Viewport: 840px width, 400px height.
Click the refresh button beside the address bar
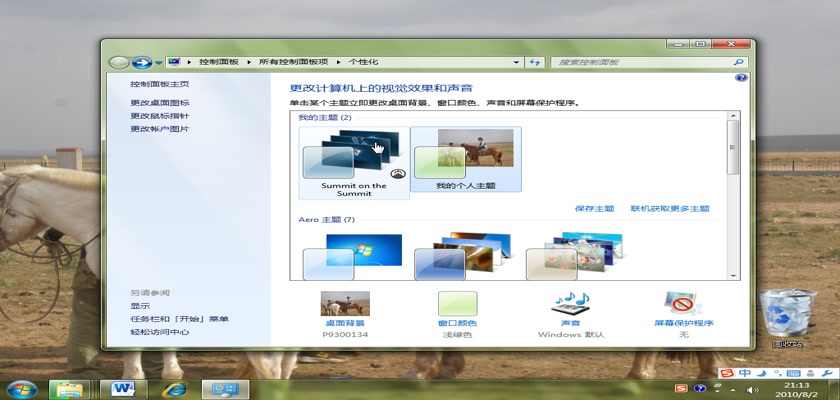[535, 62]
